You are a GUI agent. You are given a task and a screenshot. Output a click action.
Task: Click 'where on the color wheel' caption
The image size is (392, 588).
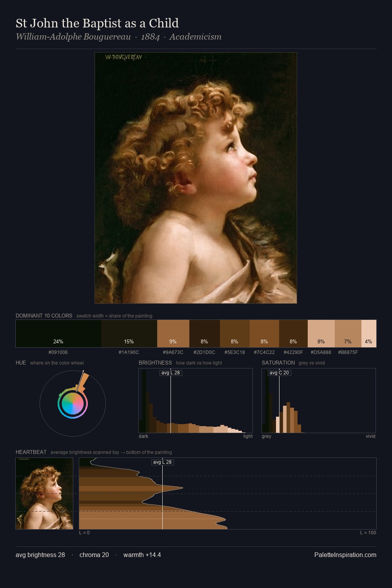[57, 363]
